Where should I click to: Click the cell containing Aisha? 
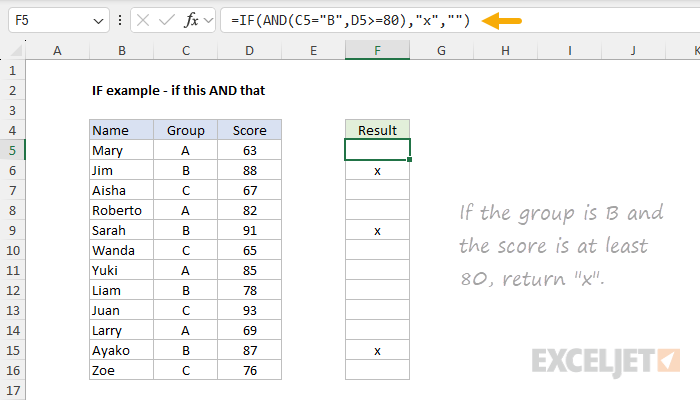(x=121, y=191)
